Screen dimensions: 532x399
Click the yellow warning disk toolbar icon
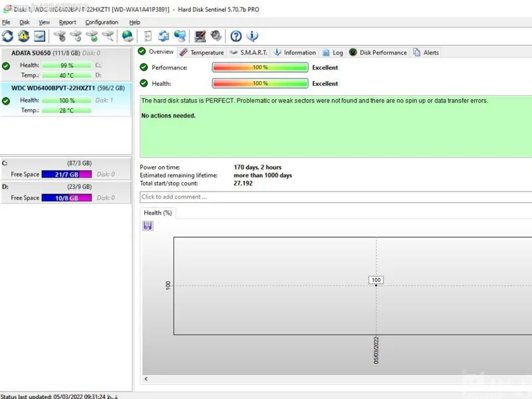coord(24,36)
